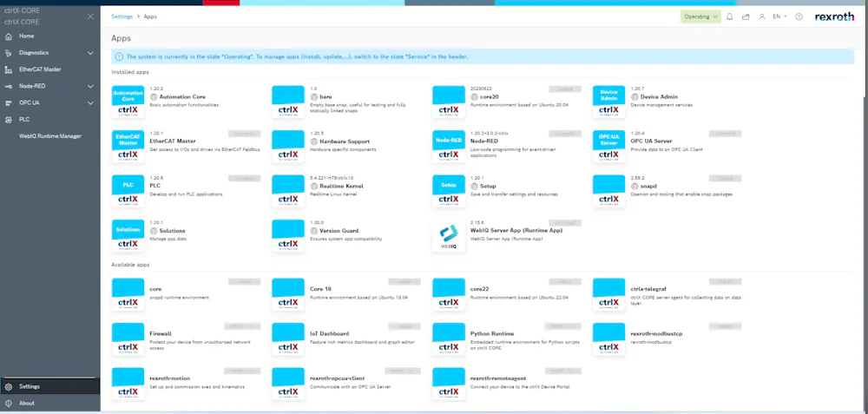Click the Diagnostics sidebar icon
Viewport: 868px width, 414px height.
[9, 53]
